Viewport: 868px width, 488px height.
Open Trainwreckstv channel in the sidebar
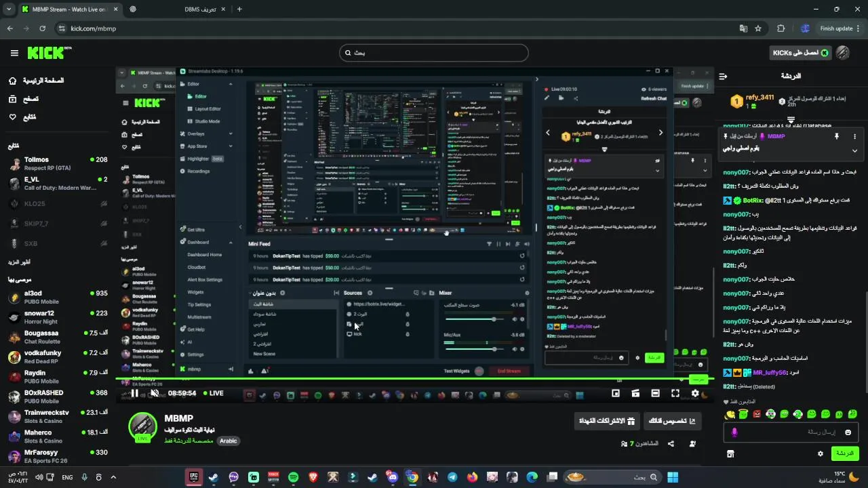click(x=58, y=416)
